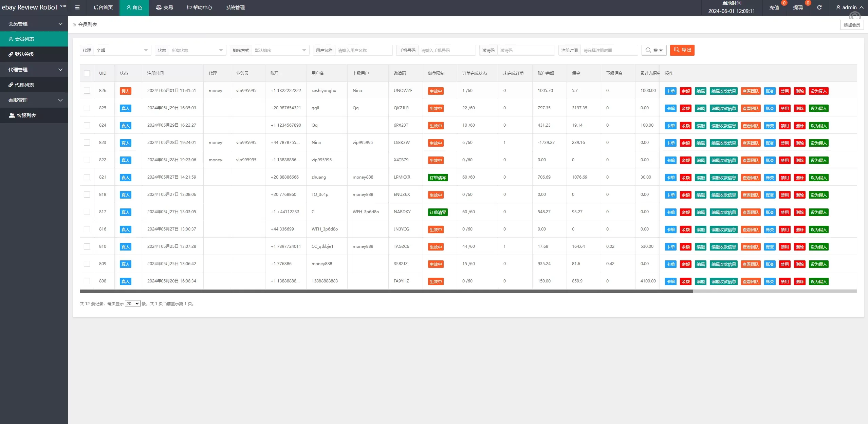This screenshot has height=424, width=868.
Task: Tick the checkbox for UID 826
Action: pos(87,91)
